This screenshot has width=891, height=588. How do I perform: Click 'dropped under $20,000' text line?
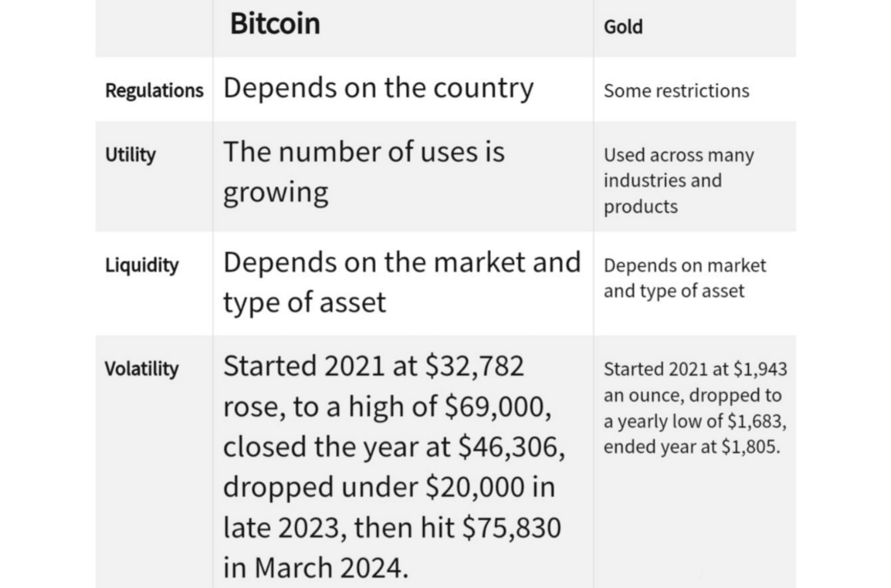pyautogui.click(x=389, y=487)
